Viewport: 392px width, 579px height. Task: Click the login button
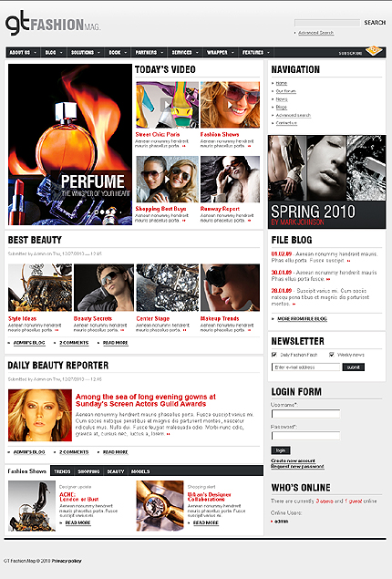[x=281, y=450]
